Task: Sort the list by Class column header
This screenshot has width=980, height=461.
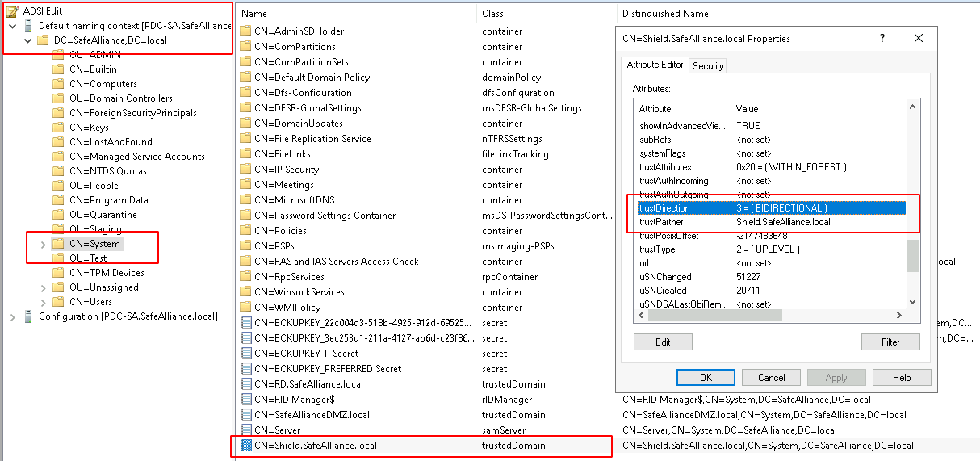Action: (x=493, y=14)
